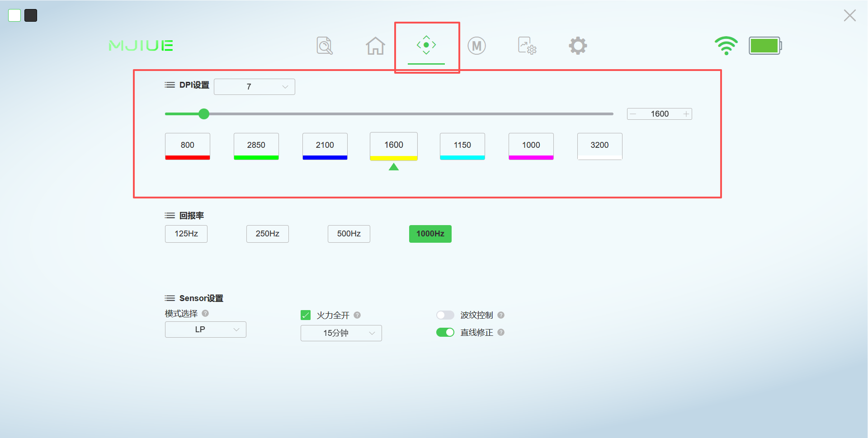Click the wireless signal status icon
Image resolution: width=868 pixels, height=438 pixels.
[726, 46]
